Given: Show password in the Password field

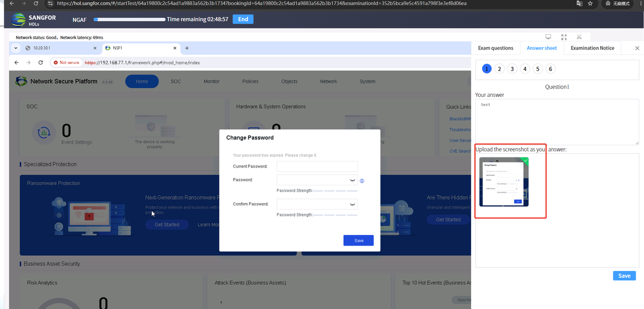Looking at the screenshot, I should tap(353, 181).
